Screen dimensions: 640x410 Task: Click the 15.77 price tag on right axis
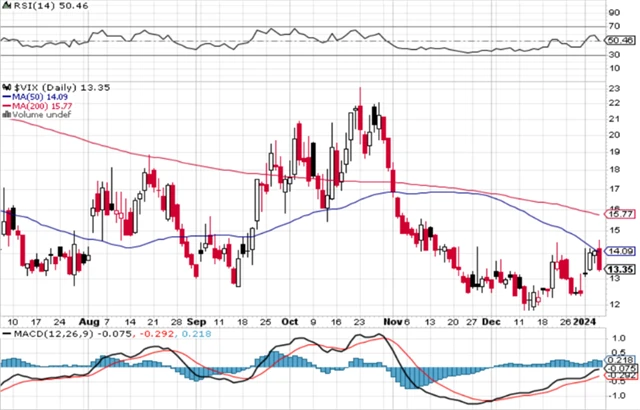click(x=621, y=214)
